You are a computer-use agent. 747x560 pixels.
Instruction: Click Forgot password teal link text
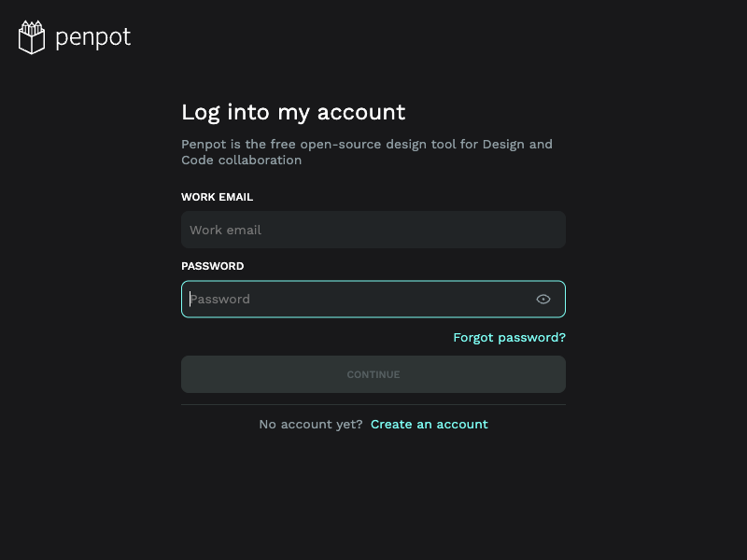509,337
